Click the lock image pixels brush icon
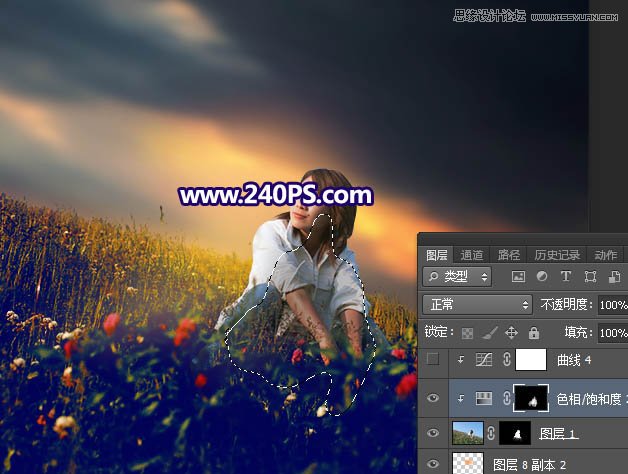Image resolution: width=628 pixels, height=474 pixels. [x=489, y=333]
